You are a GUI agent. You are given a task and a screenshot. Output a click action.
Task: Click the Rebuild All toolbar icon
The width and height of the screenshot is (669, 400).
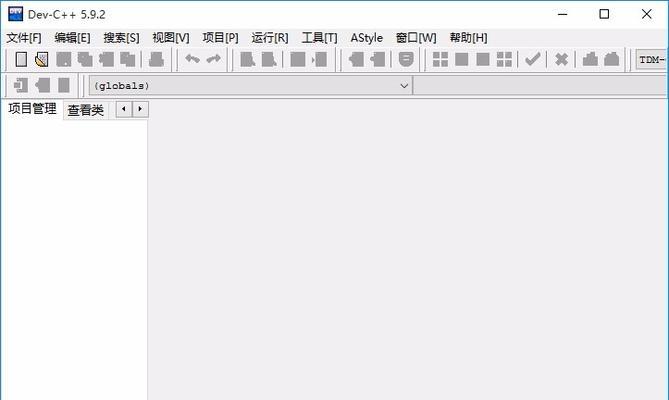pos(504,60)
